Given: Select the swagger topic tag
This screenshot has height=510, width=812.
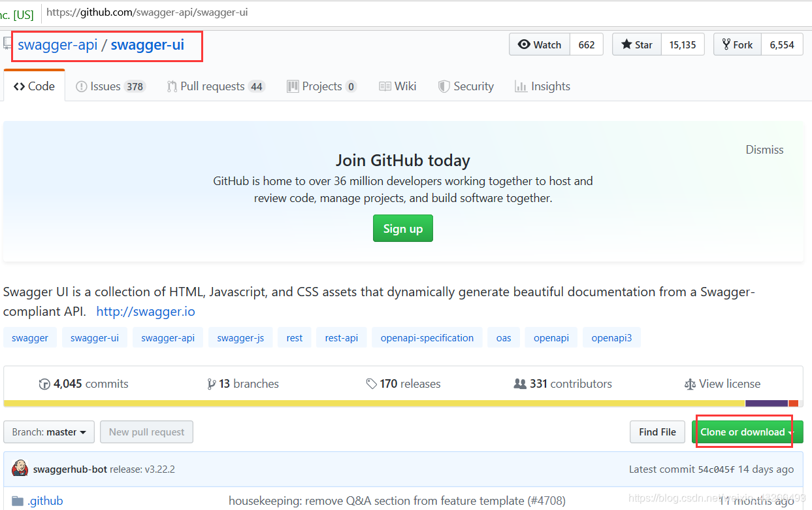Looking at the screenshot, I should 30,338.
